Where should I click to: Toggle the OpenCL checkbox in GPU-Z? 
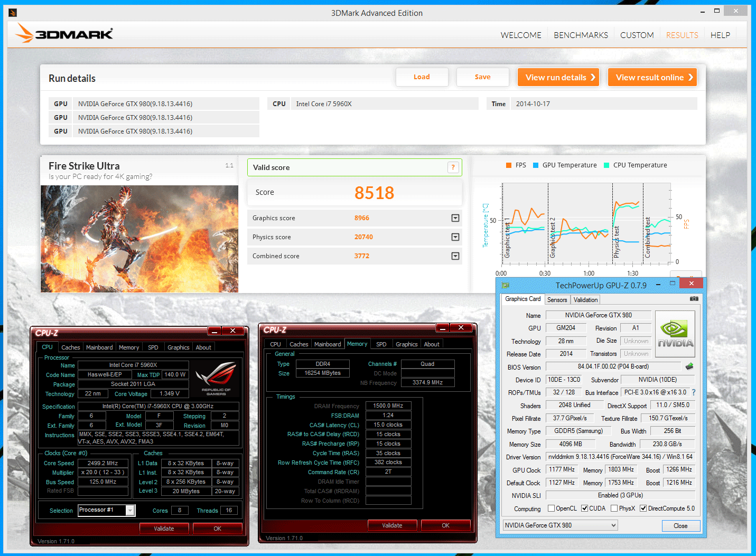tap(552, 508)
